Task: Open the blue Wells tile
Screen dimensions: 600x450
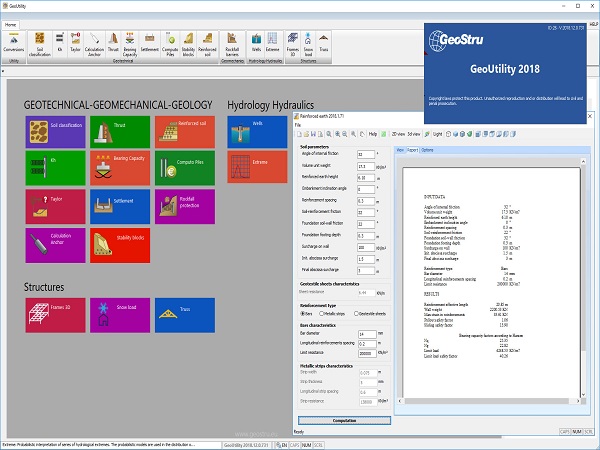Action: [257, 132]
